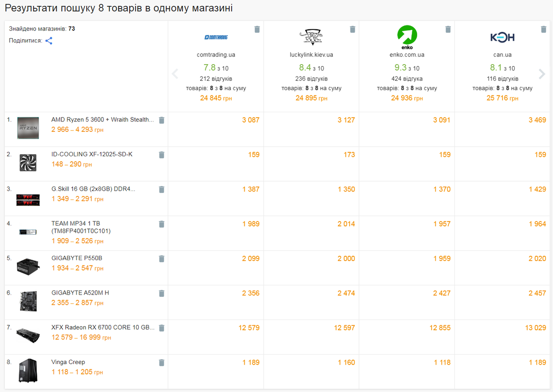Image resolution: width=553 pixels, height=392 pixels.
Task: Open XFX Radeon graphics card thumbnail
Action: (28, 335)
